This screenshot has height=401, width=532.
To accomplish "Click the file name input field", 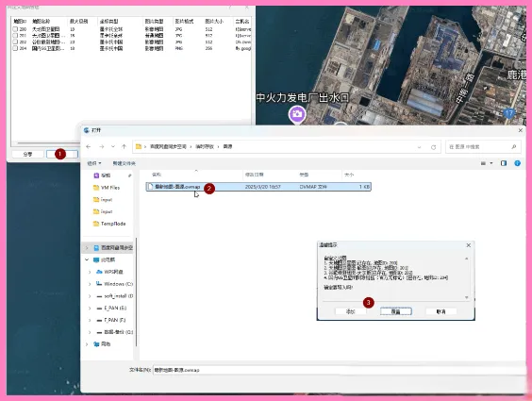I will [x=340, y=370].
